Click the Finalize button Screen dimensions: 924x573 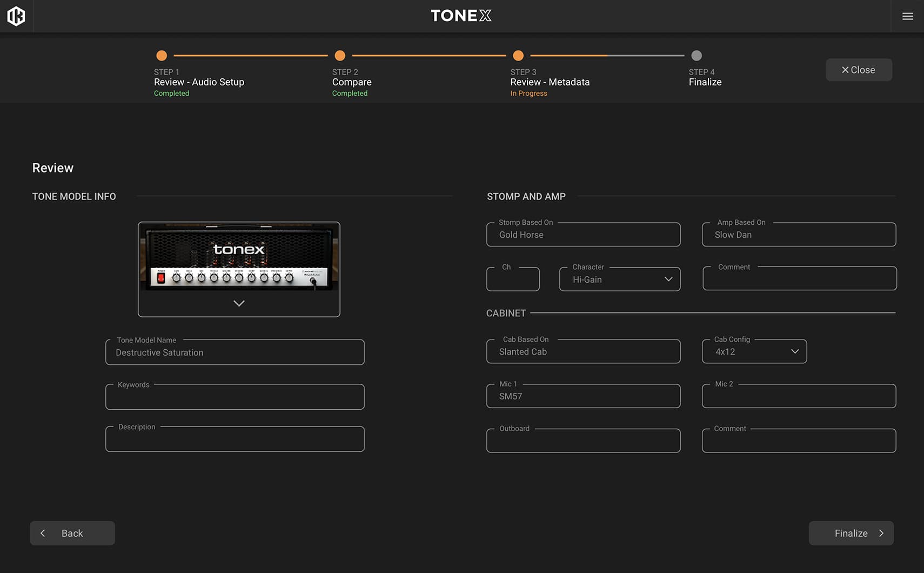tap(851, 533)
